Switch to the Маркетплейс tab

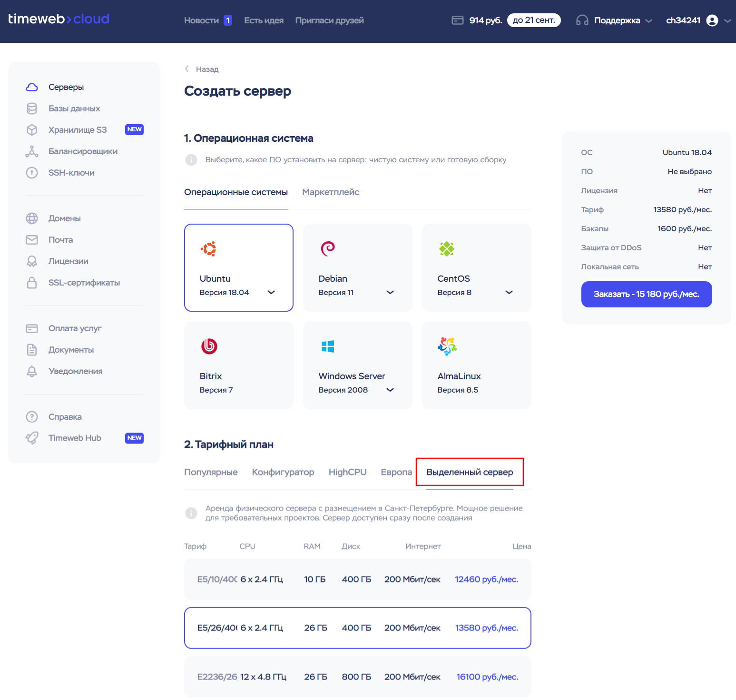pos(331,192)
